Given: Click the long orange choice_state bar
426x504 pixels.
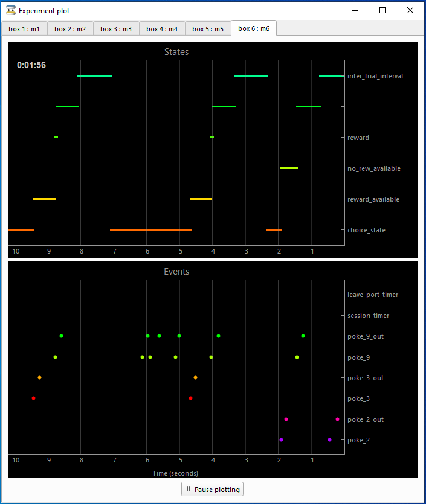Looking at the screenshot, I should click(150, 229).
